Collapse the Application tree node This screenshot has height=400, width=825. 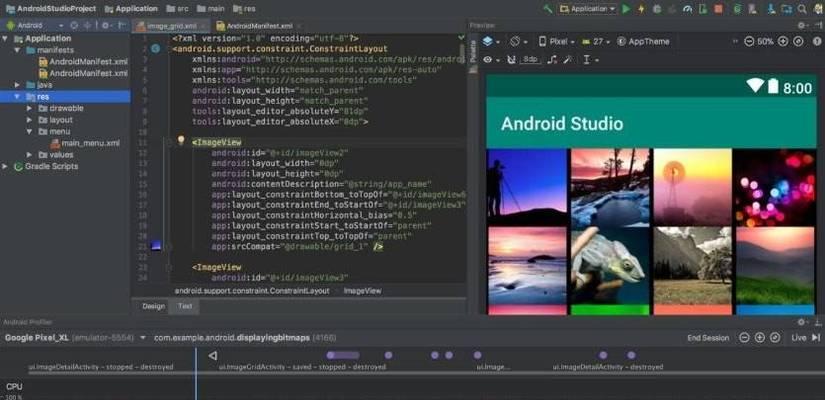click(x=5, y=38)
